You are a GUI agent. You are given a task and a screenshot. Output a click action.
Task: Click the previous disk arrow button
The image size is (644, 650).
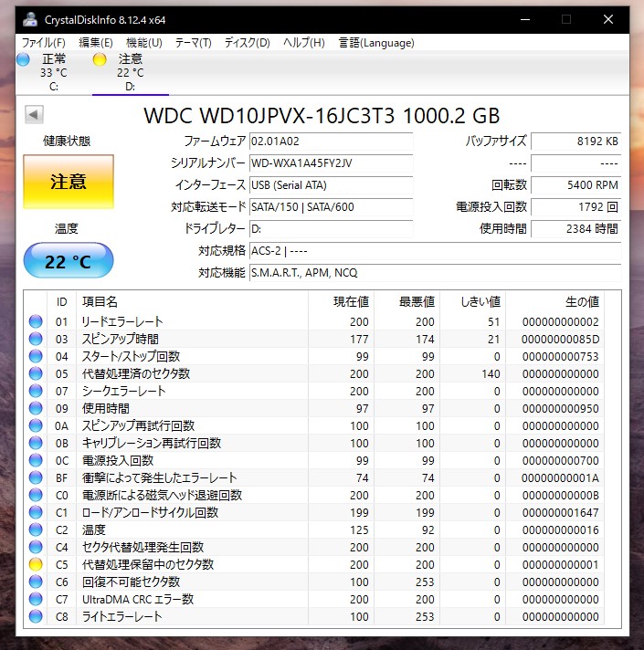point(34,115)
